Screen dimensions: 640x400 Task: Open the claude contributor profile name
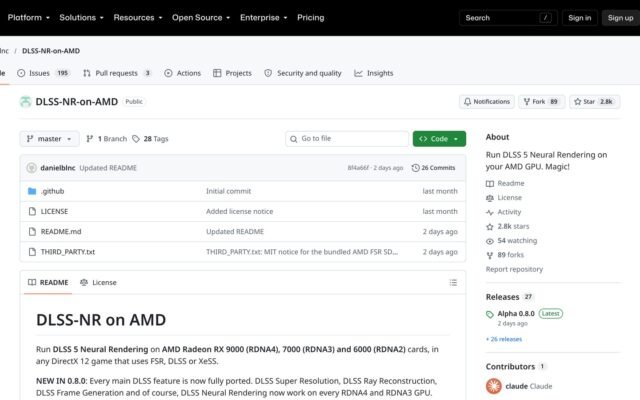pos(529,386)
